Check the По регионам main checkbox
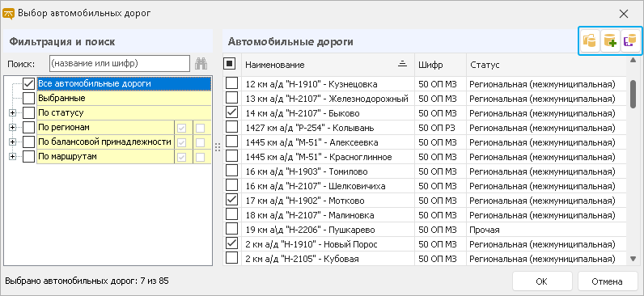Viewport: 644px width, 296px height. tap(29, 127)
